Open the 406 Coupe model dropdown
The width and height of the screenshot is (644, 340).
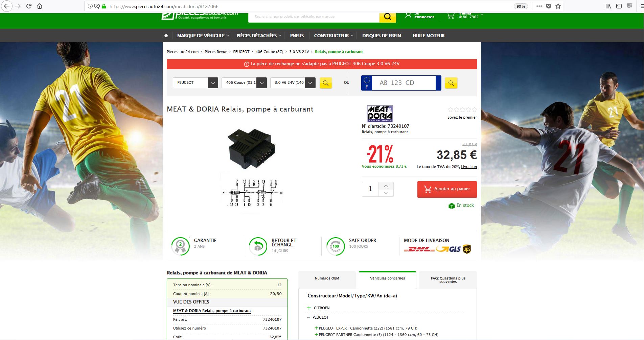[244, 83]
